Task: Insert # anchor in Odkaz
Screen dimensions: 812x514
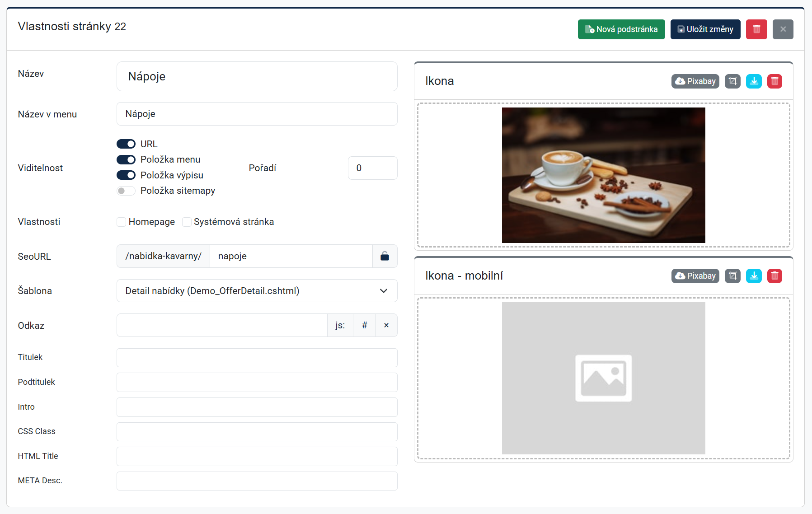Action: point(365,325)
